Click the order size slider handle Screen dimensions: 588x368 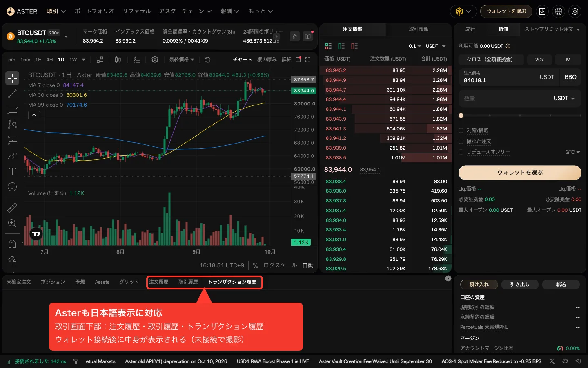(x=461, y=116)
